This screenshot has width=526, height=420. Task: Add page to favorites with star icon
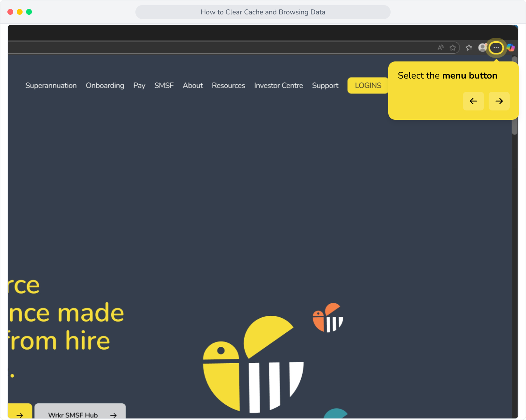click(452, 47)
